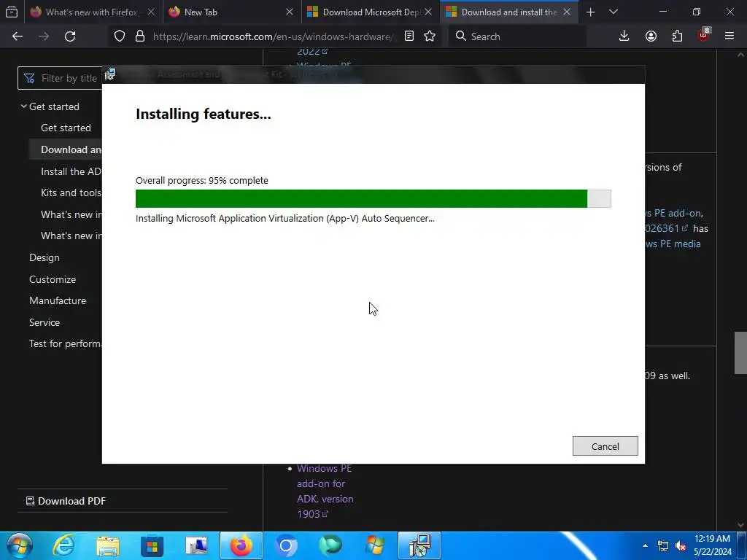This screenshot has height=560, width=747.
Task: Open a new Firefox tab with plus
Action: (591, 12)
